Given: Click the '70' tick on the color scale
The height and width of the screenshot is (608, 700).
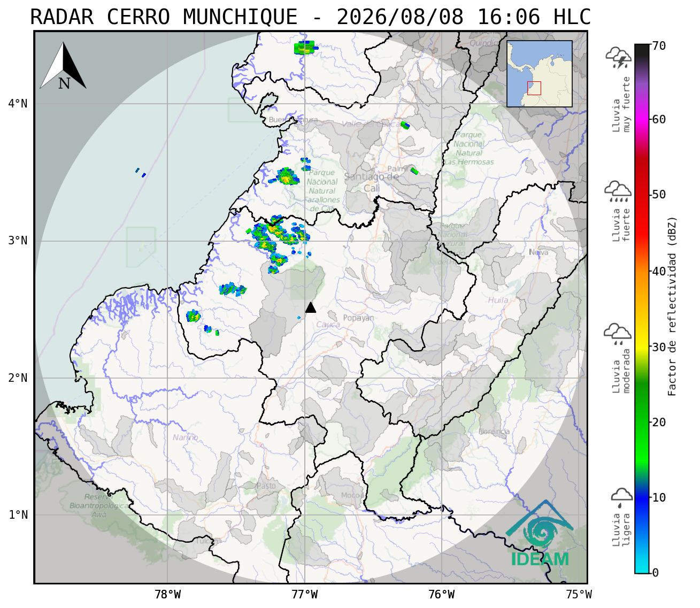Looking at the screenshot, I should point(659,46).
